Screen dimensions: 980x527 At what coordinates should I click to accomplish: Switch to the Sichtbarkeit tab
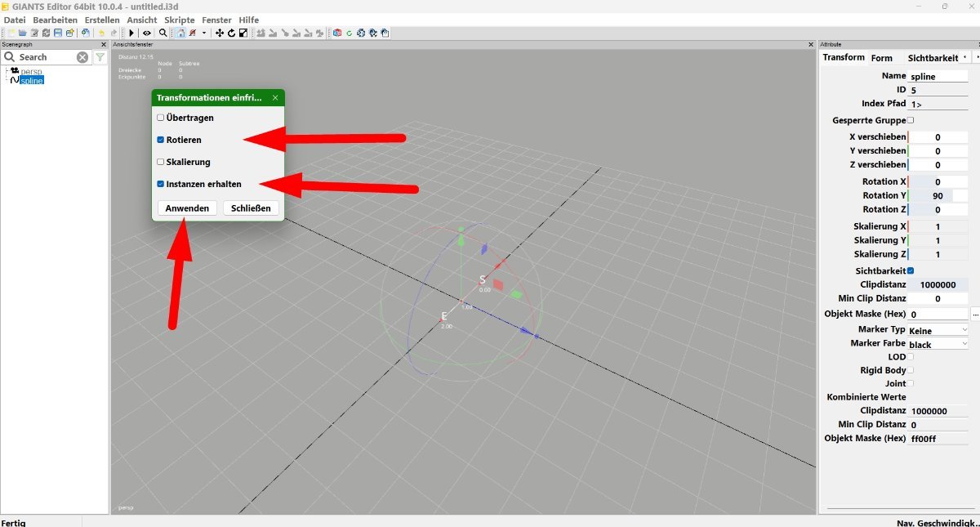[933, 58]
